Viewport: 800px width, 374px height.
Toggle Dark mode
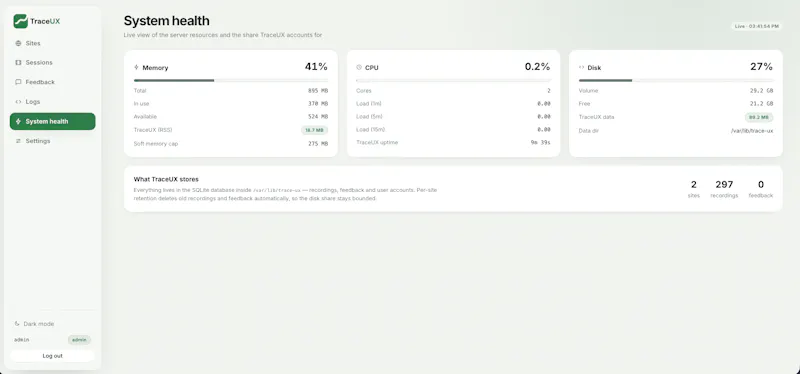34,324
